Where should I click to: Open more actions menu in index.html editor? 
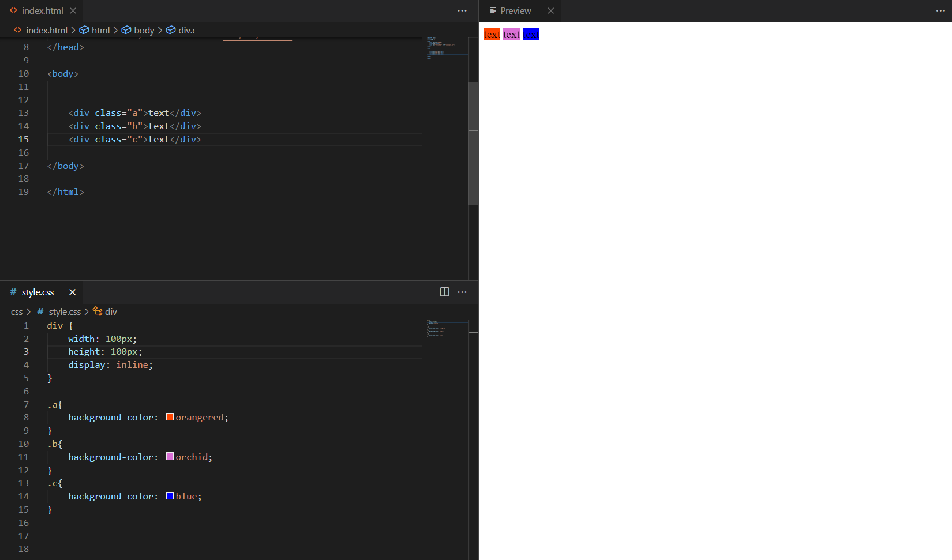tap(462, 10)
